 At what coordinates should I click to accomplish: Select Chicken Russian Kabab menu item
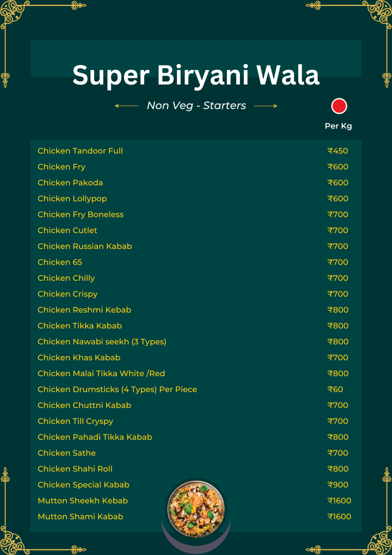[x=84, y=246]
